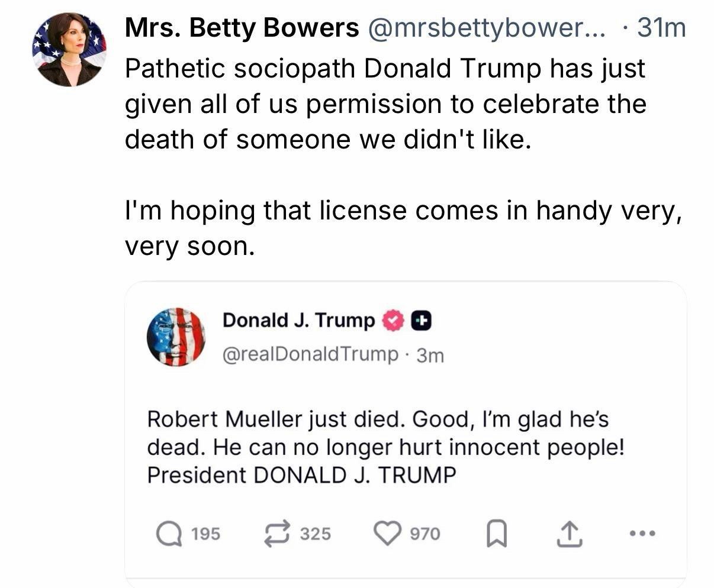Open the @realDonaldTrump handle
The width and height of the screenshot is (714, 588).
click(x=310, y=354)
